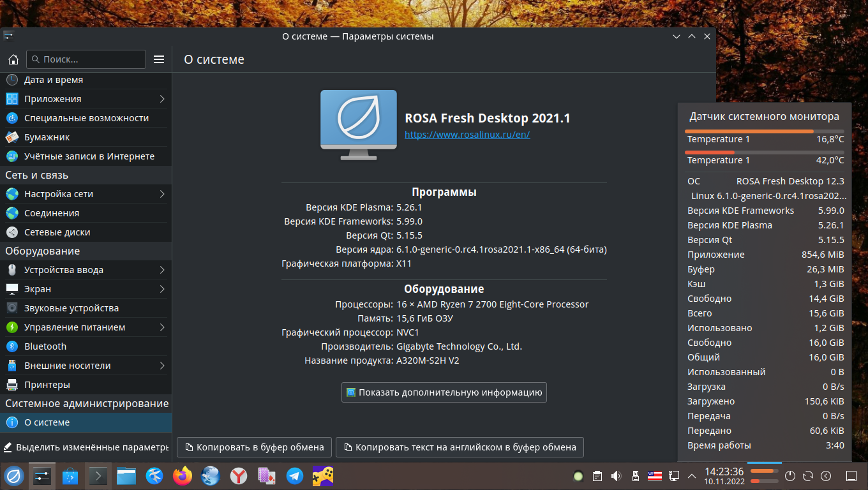Click the restart arrows icon in panel
Viewport: 868px width, 490px height.
(x=808, y=476)
